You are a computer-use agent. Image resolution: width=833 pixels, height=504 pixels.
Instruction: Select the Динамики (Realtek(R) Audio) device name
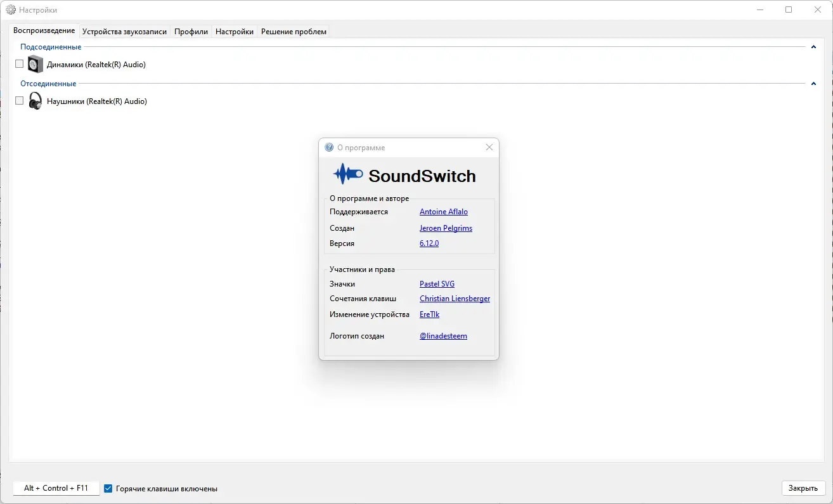coord(96,65)
